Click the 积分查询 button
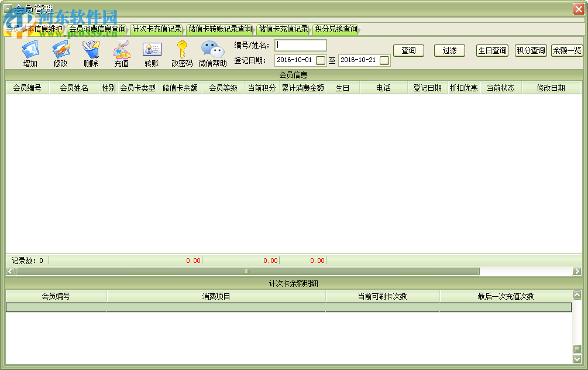The height and width of the screenshot is (370, 588). tap(531, 51)
